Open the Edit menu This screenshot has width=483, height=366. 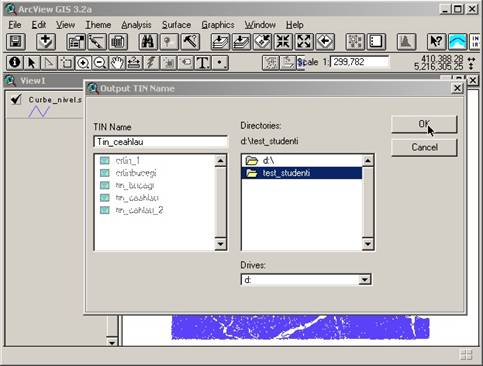coord(39,25)
